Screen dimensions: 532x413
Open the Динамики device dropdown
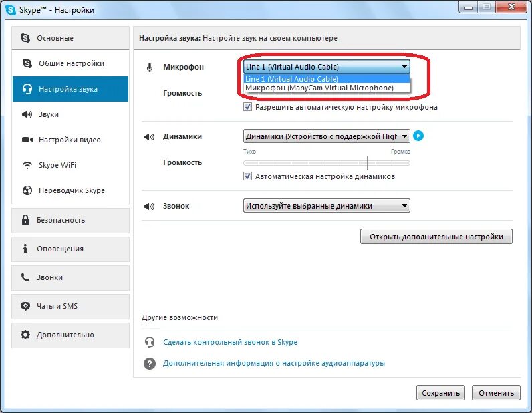[326, 136]
